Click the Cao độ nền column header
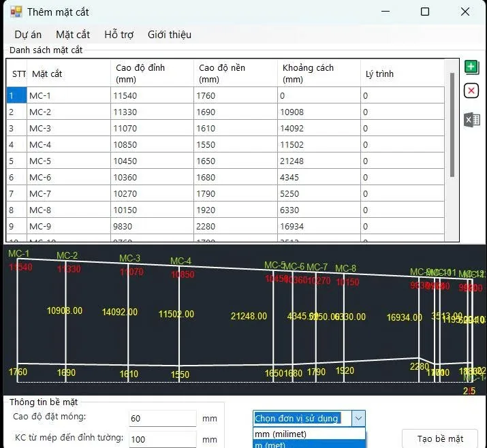Viewport: 487px width, 448px height. coord(236,74)
